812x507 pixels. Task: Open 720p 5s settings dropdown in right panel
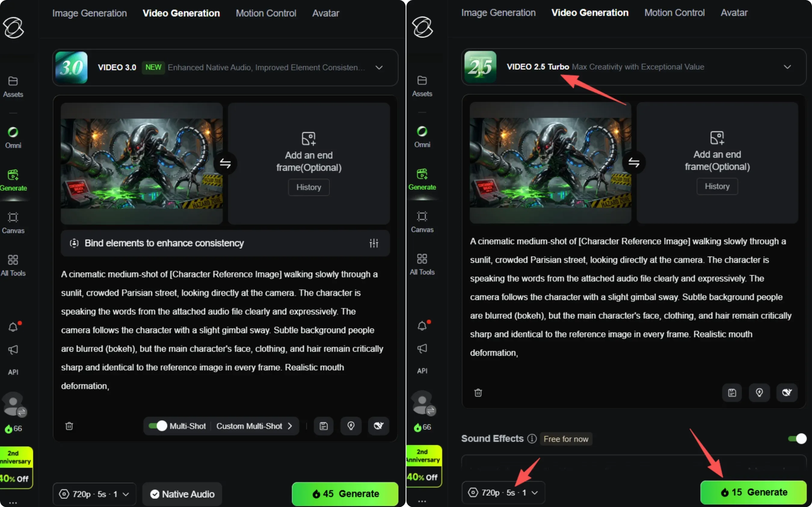pos(503,492)
